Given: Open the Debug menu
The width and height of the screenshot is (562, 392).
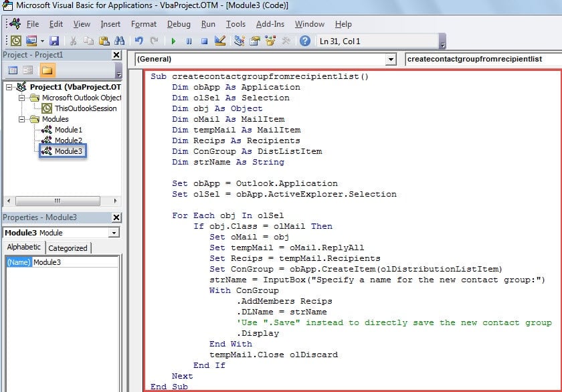Looking at the screenshot, I should coord(179,24).
